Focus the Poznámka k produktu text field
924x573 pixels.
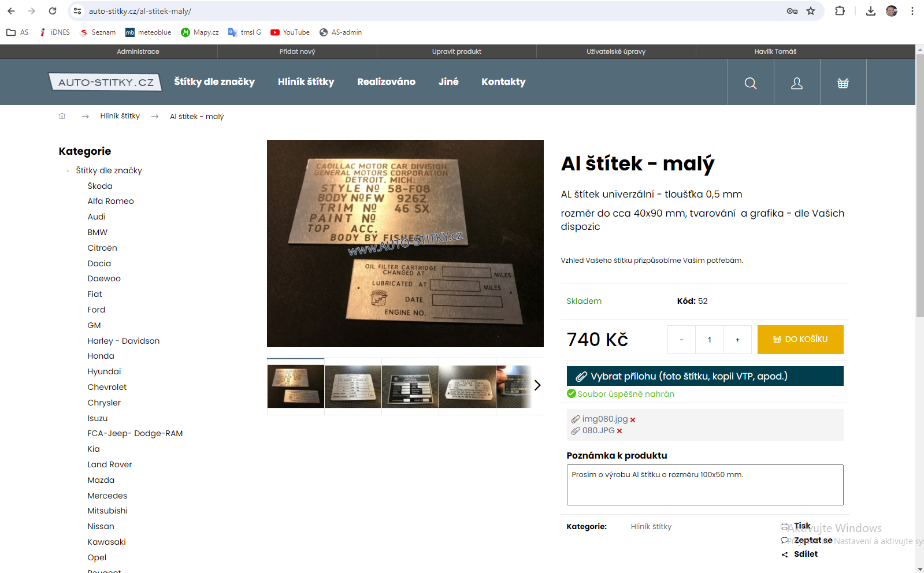(705, 485)
